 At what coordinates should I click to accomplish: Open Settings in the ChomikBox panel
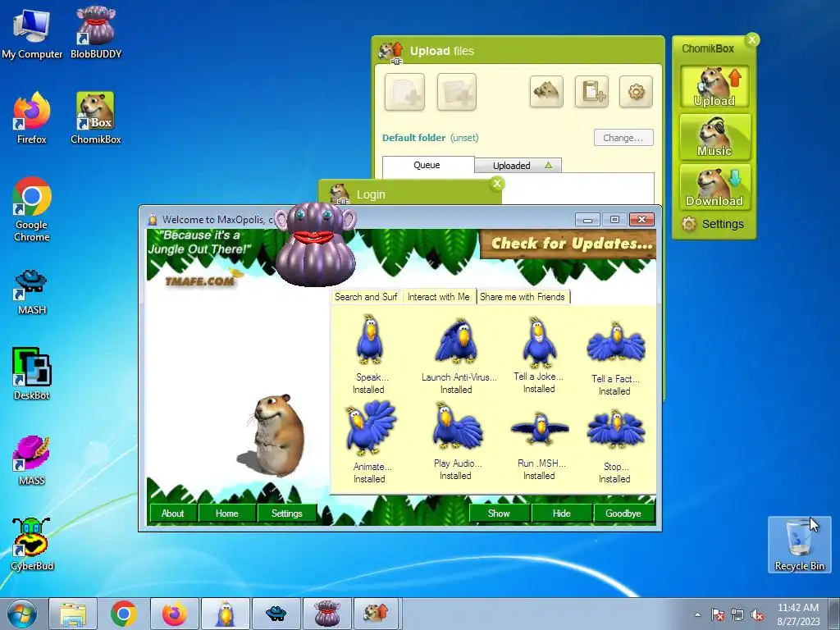(713, 224)
